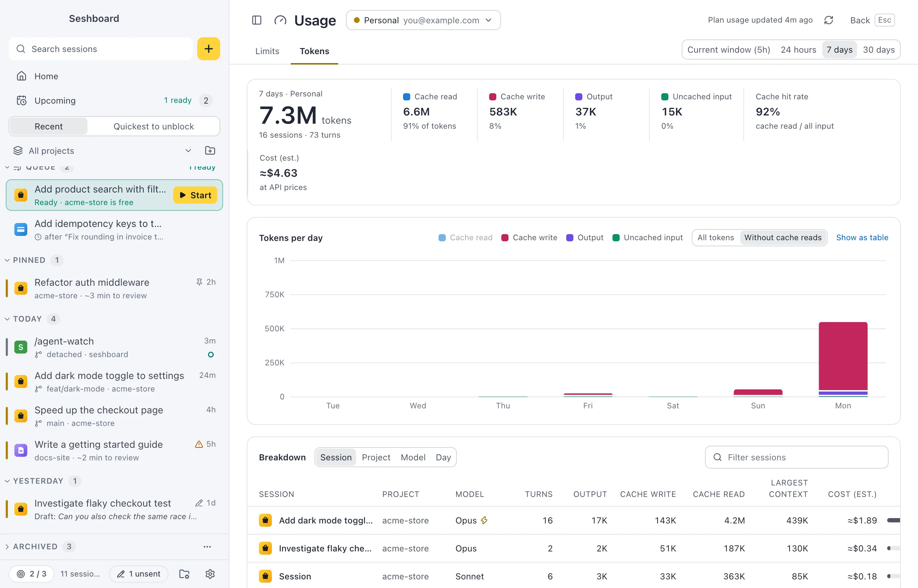Open the Upcoming calendar-clock item

[x=114, y=100]
